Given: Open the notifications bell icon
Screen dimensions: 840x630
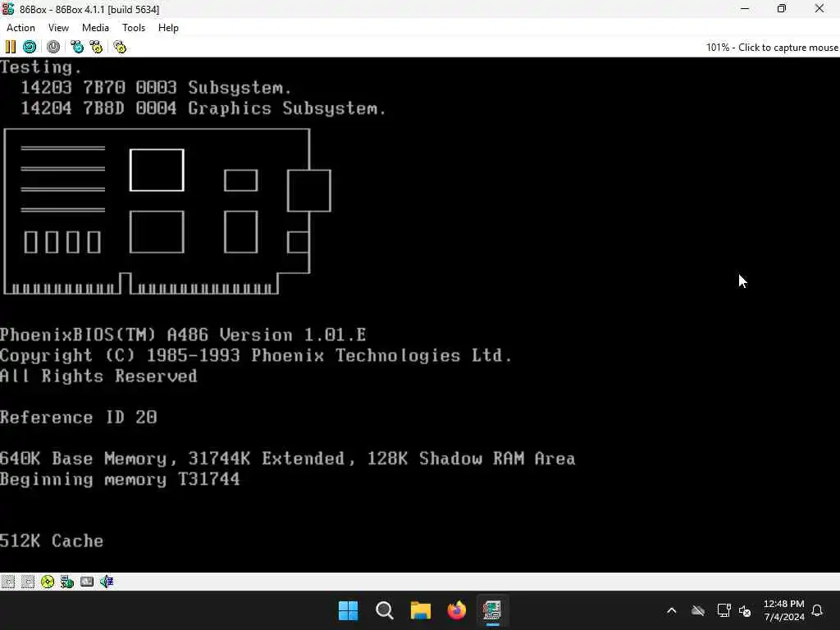Looking at the screenshot, I should tap(818, 610).
